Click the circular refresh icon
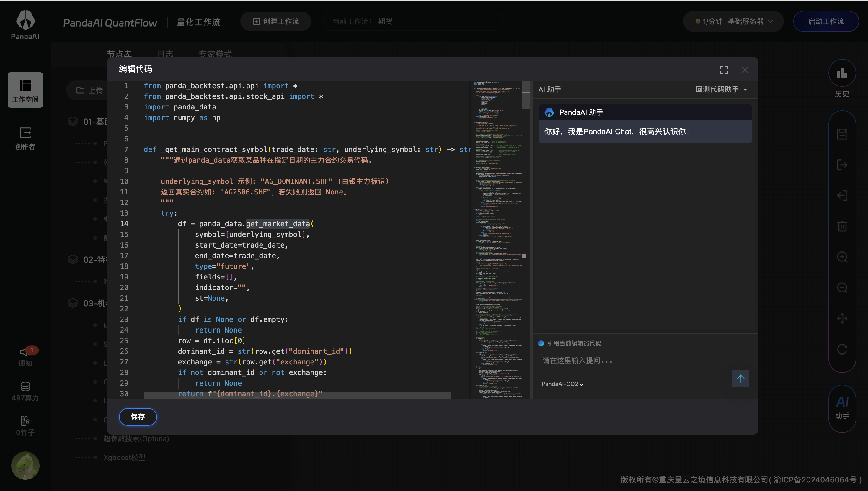 click(x=842, y=349)
